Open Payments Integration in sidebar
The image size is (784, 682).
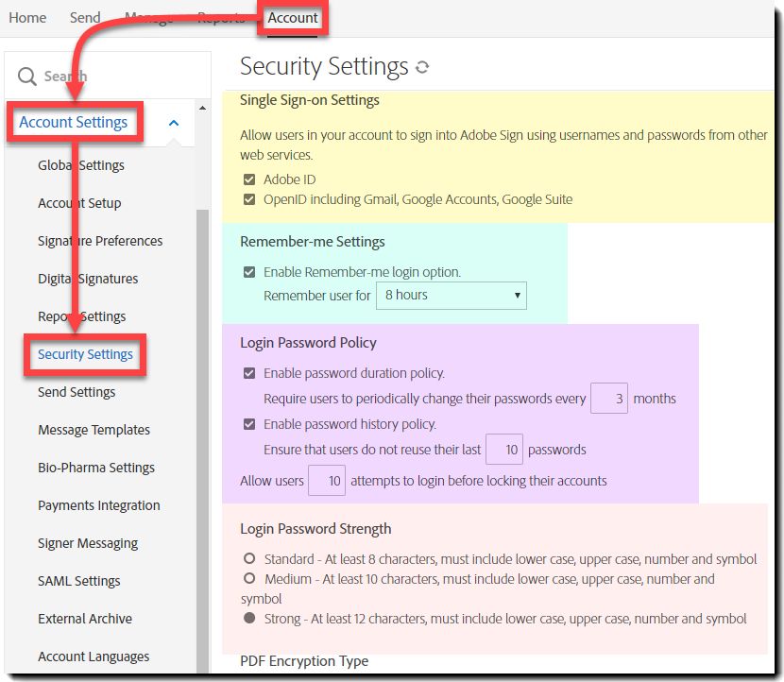tap(99, 505)
